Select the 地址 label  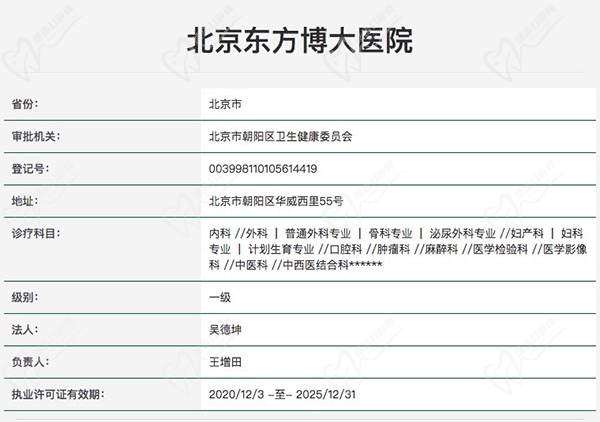pyautogui.click(x=25, y=201)
